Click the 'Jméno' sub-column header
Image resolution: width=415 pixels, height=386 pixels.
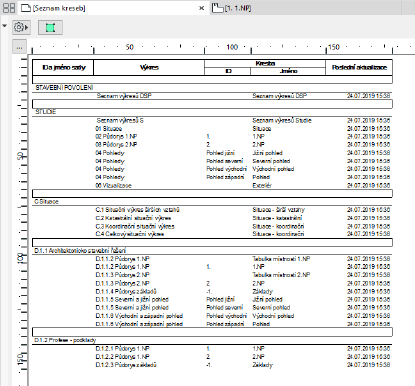[288, 71]
